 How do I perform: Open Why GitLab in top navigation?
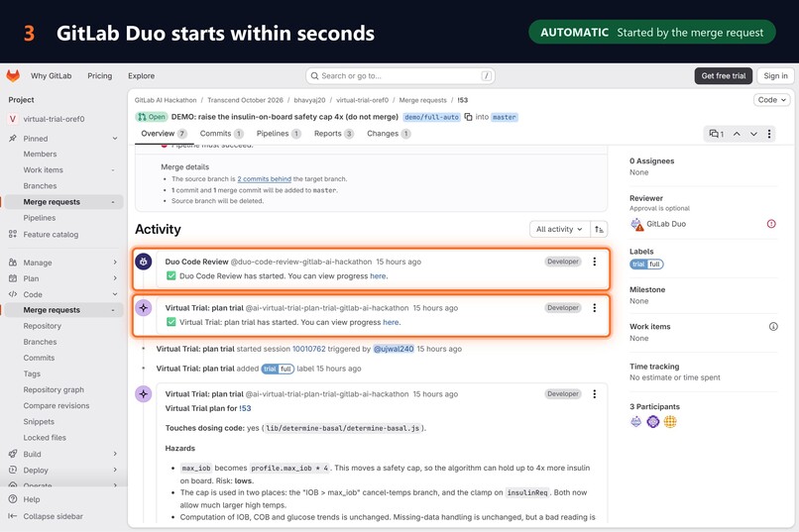51,76
